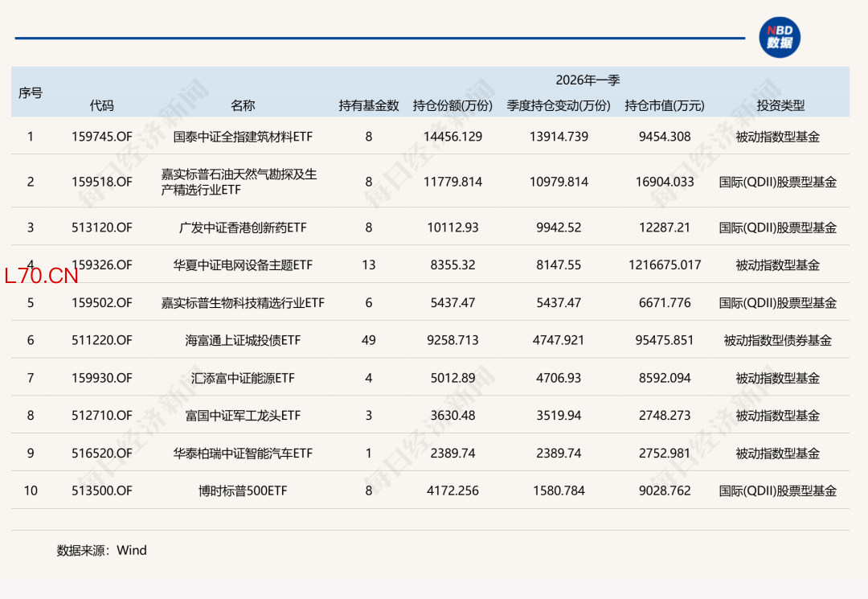The height and width of the screenshot is (599, 868).
Task: Click the NBD数据 round logo
Action: click(x=779, y=38)
